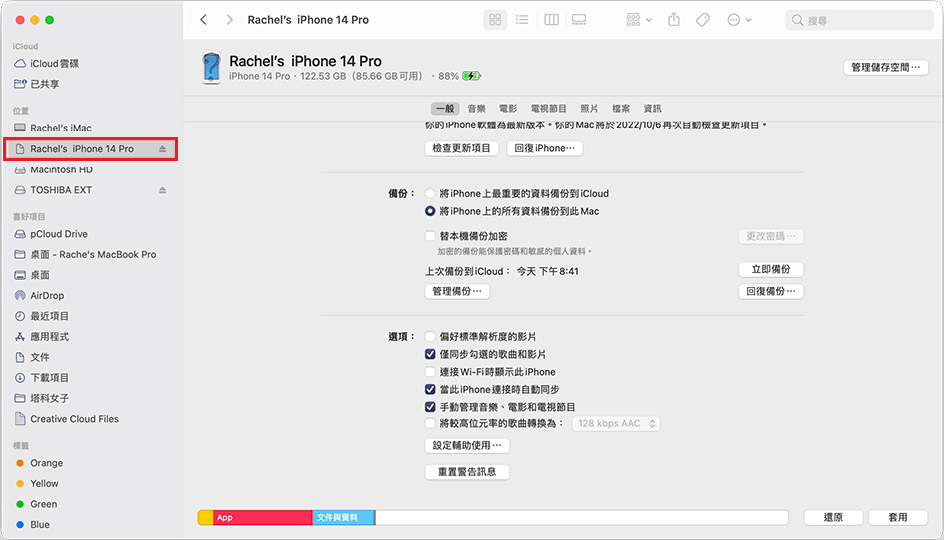
Task: Switch to the 電視節目 tab
Action: 548,108
